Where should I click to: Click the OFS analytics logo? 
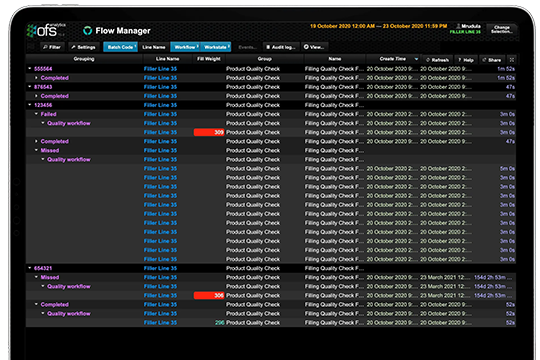coord(46,30)
